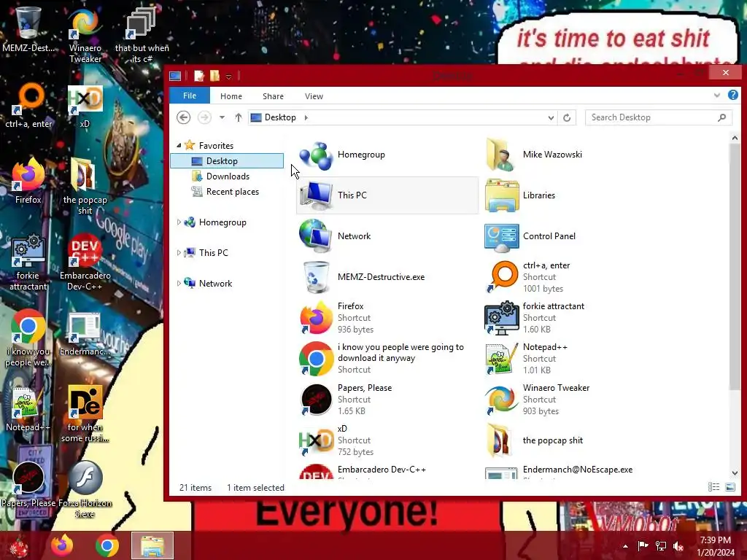Click the muted volume tray icon
The height and width of the screenshot is (560, 747).
coord(678,545)
